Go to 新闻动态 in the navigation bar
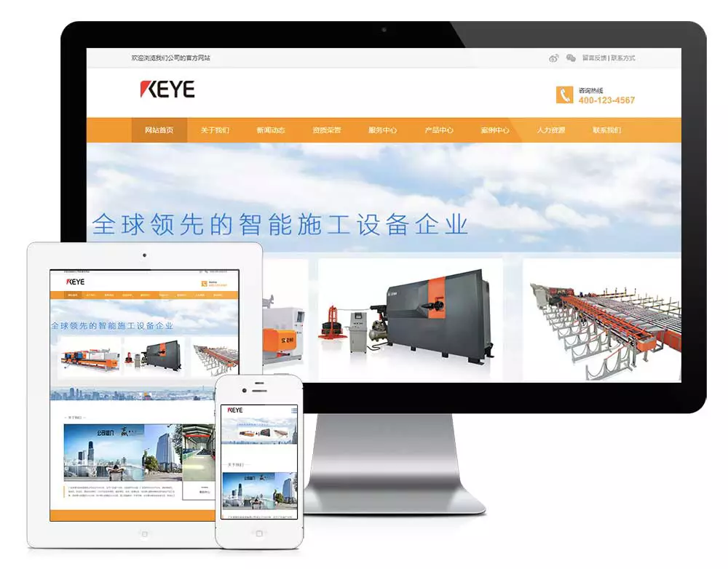728x569 pixels. pos(271,130)
